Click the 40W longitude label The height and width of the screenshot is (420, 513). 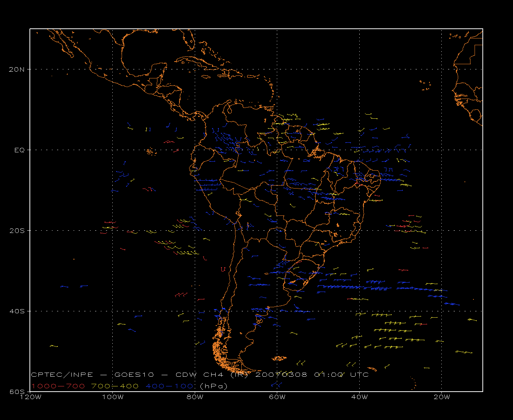[x=359, y=397]
